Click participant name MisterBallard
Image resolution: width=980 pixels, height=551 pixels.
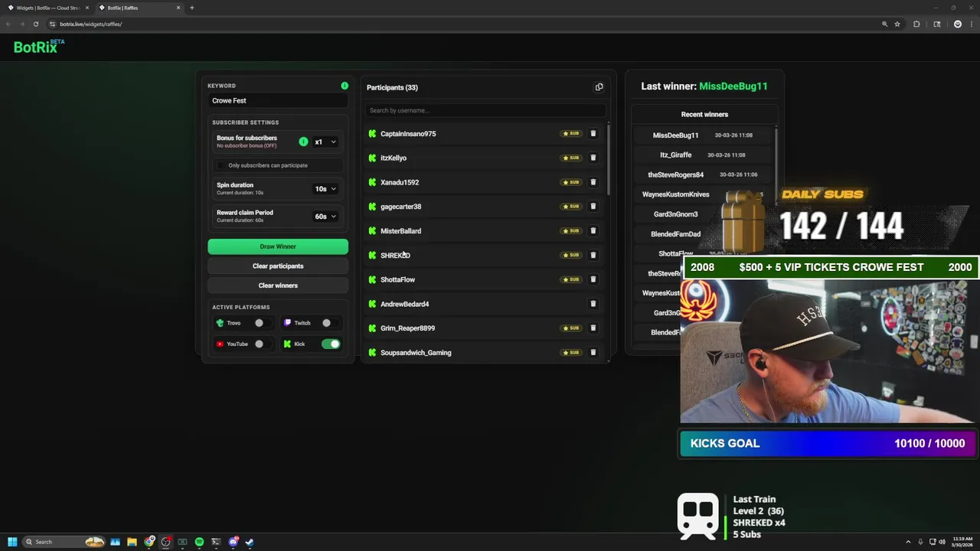[x=400, y=231]
